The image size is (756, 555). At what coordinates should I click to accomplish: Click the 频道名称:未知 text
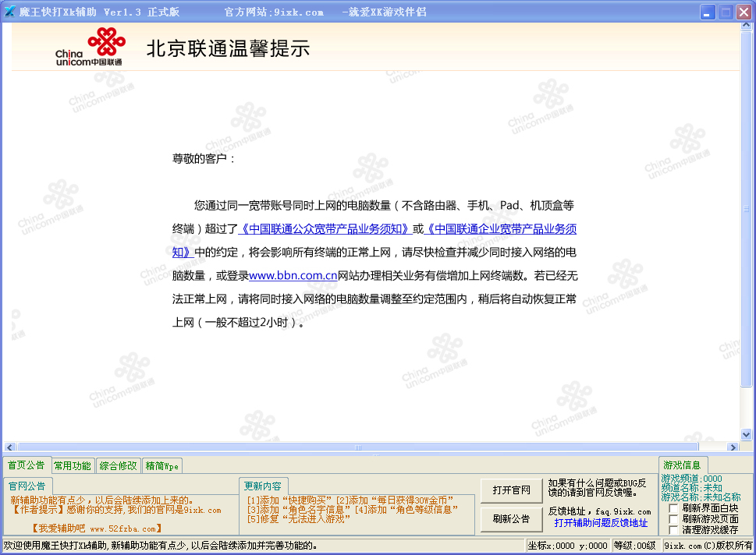pyautogui.click(x=691, y=487)
